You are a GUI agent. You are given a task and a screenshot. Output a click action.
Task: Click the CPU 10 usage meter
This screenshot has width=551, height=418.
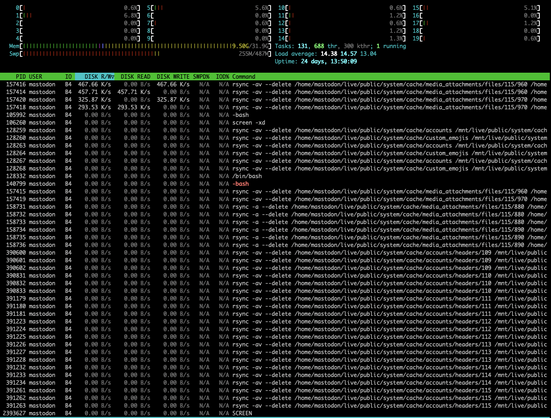pos(342,8)
